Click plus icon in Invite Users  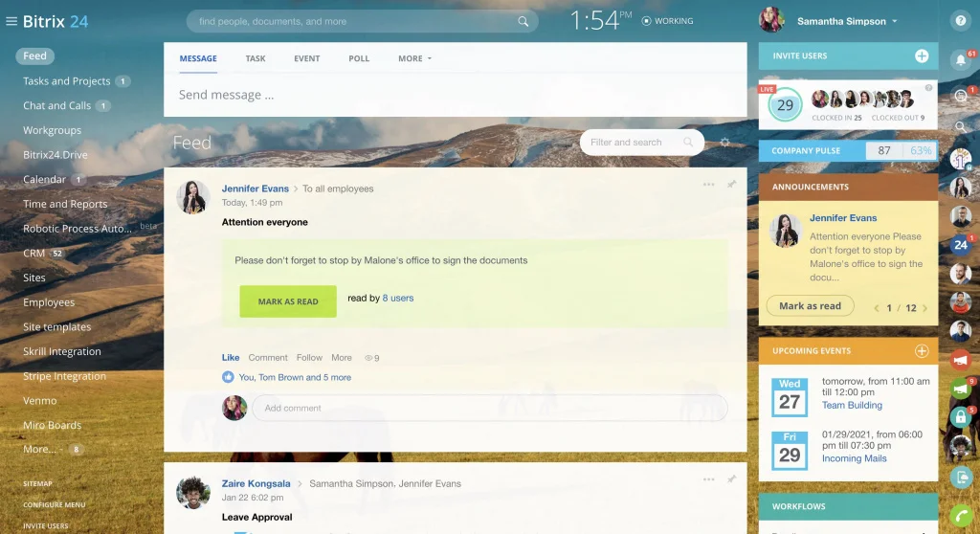(x=922, y=56)
